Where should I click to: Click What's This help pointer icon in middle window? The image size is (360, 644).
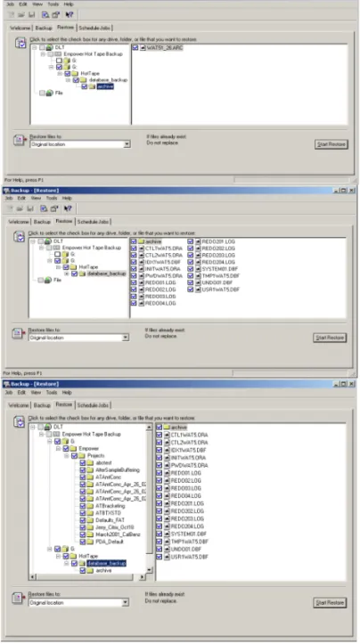click(68, 208)
